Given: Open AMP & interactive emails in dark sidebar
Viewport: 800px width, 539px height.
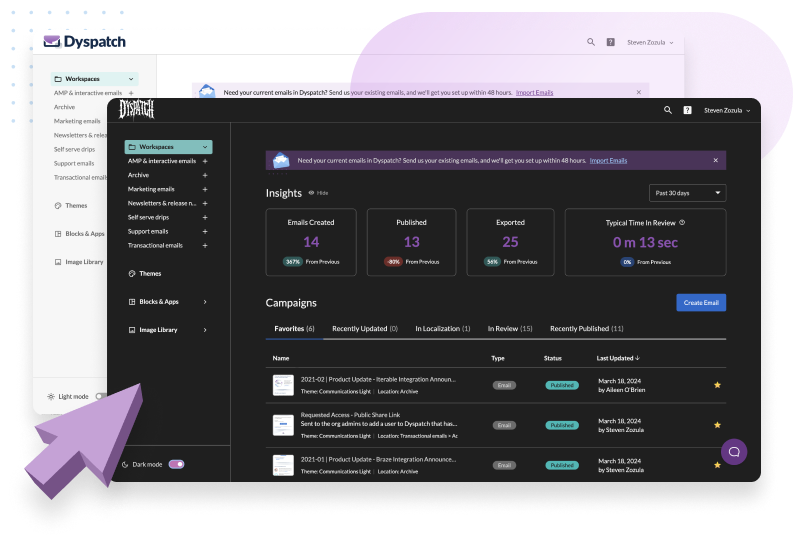Looking at the screenshot, I should 162,161.
